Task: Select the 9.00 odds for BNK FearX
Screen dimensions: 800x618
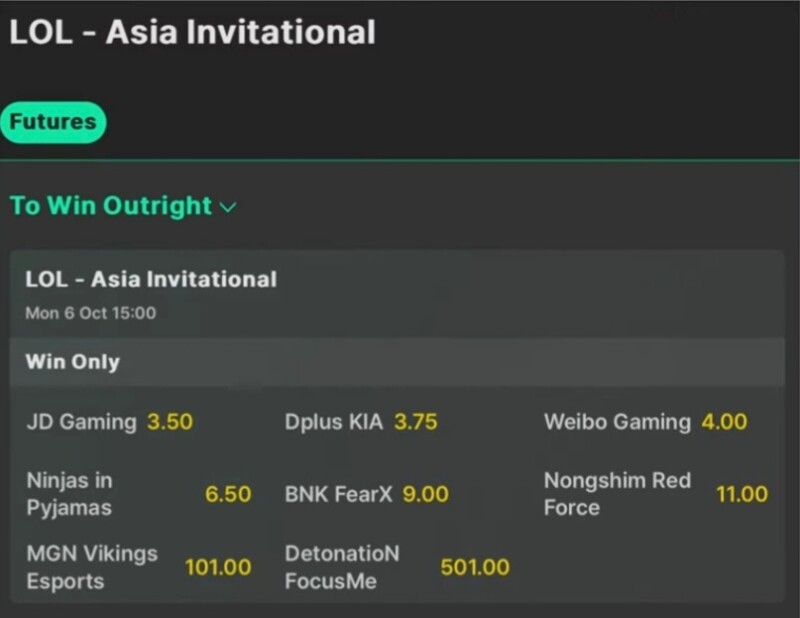Action: point(425,494)
